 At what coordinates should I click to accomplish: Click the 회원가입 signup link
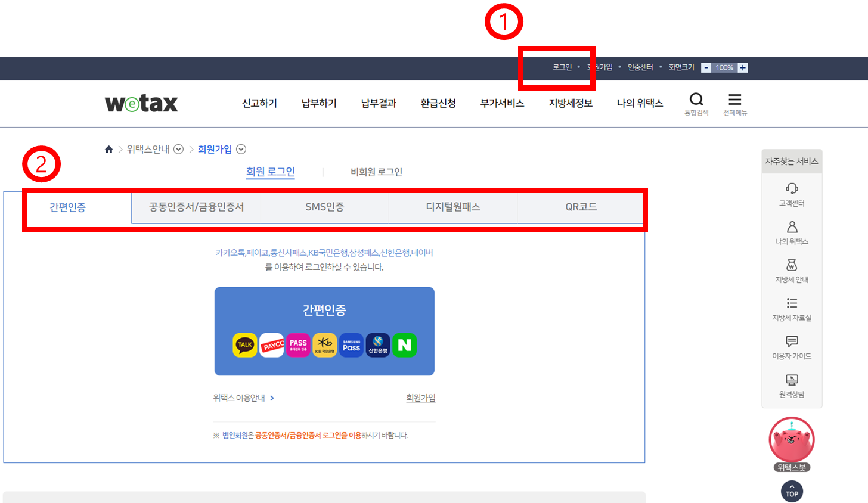[421, 398]
